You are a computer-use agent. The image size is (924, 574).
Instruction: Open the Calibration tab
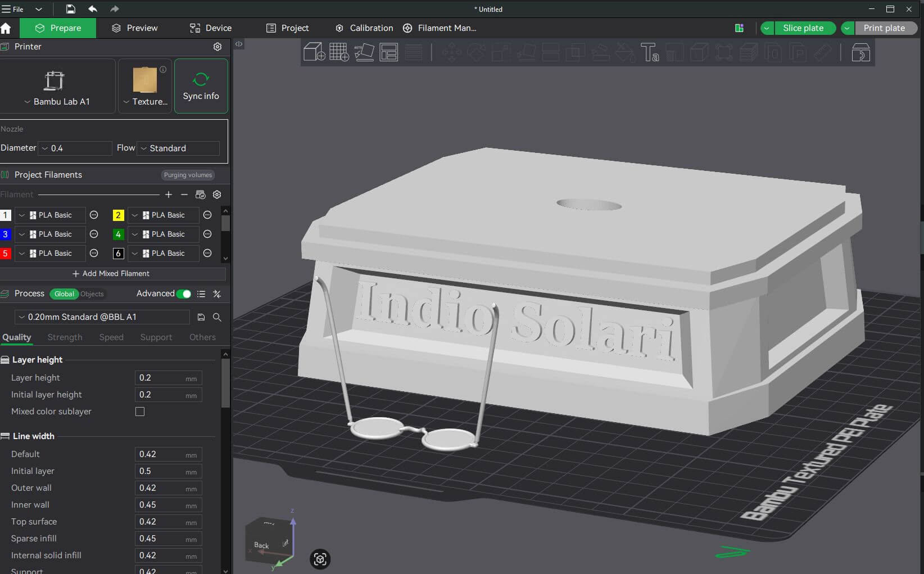(x=364, y=28)
